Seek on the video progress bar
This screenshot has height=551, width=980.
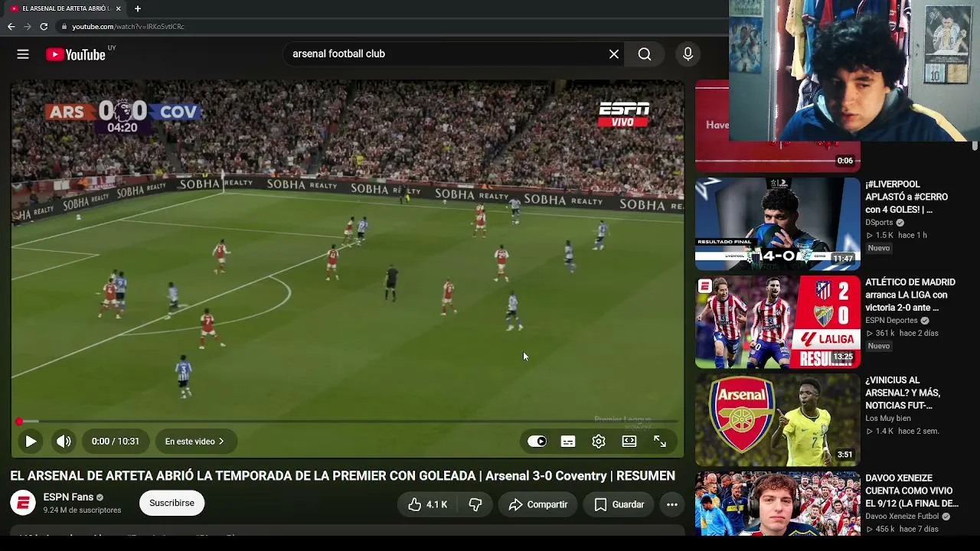348,421
